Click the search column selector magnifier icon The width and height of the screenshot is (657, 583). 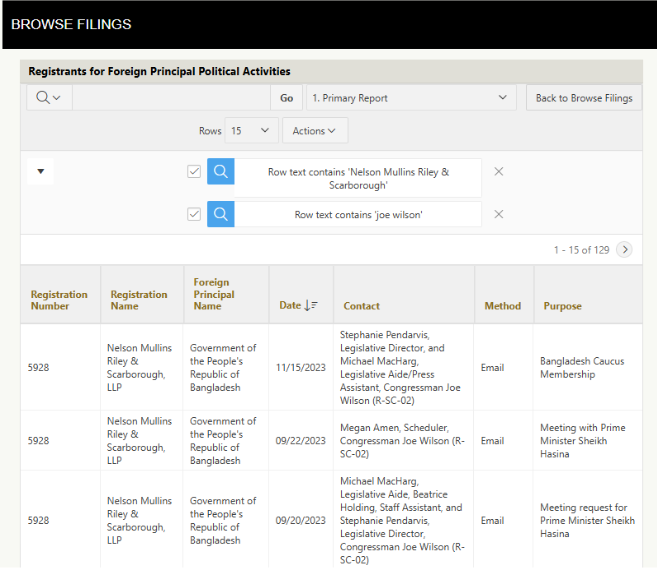[x=48, y=98]
